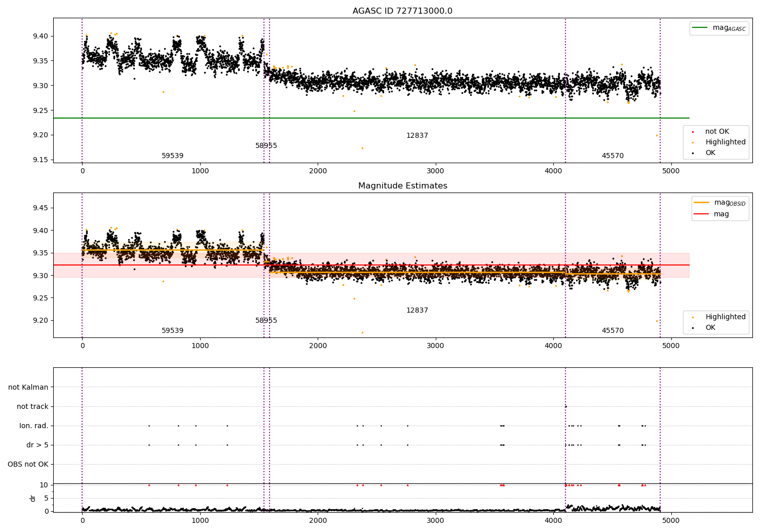This screenshot has height=532, width=760.
Task: Click the 59539 annotation in the top plot
Action: point(172,156)
